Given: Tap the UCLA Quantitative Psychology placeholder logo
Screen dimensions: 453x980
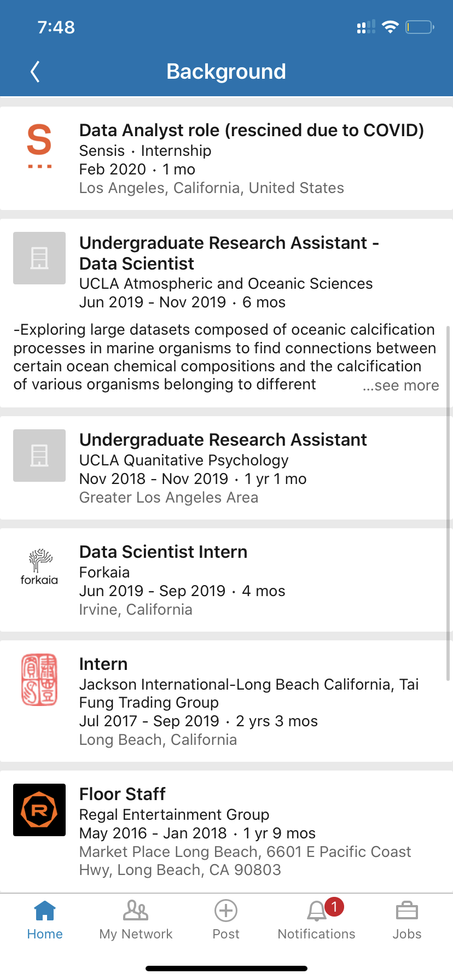Looking at the screenshot, I should pos(39,456).
